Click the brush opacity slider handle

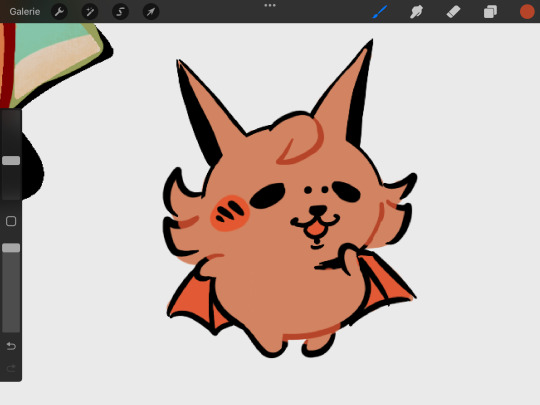click(11, 248)
